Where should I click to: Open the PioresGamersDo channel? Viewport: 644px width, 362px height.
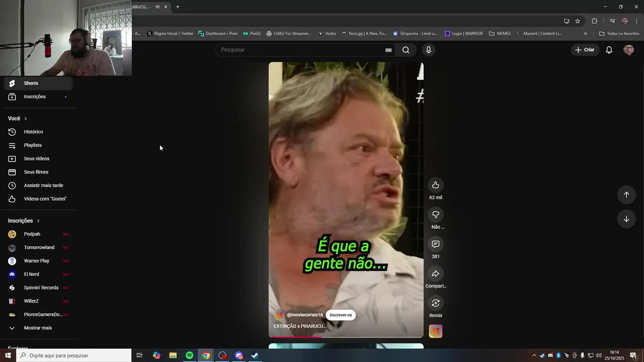coord(38,315)
